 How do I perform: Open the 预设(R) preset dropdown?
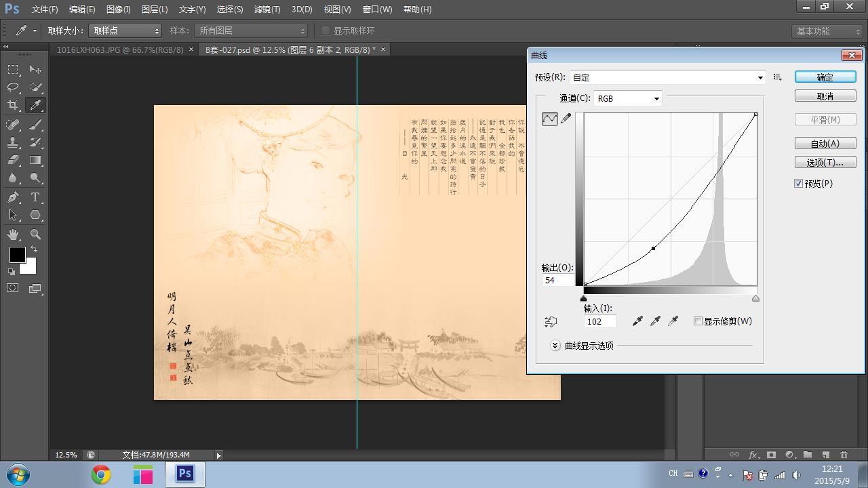click(x=668, y=77)
